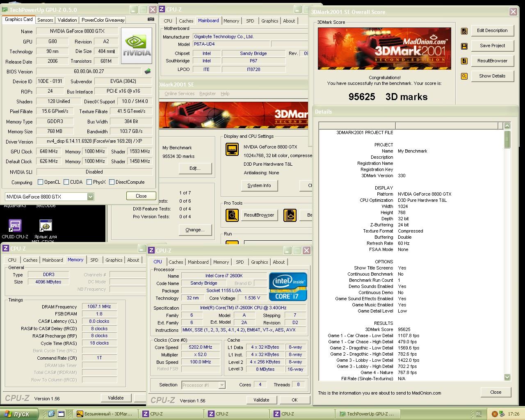Click the Details list scroll-up arrow

pyautogui.click(x=507, y=126)
